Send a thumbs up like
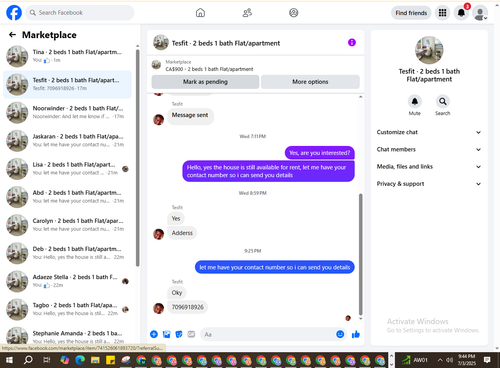500x368 pixels. click(x=356, y=334)
